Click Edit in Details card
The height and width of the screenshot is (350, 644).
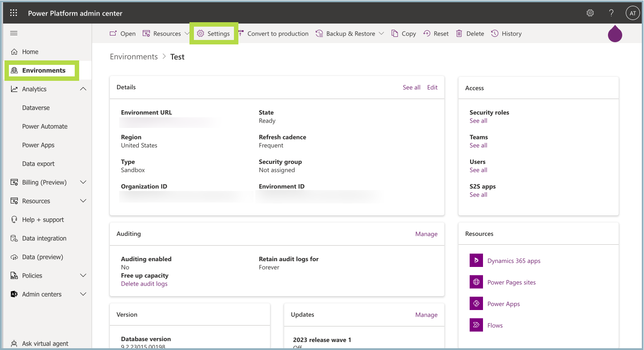(x=432, y=87)
